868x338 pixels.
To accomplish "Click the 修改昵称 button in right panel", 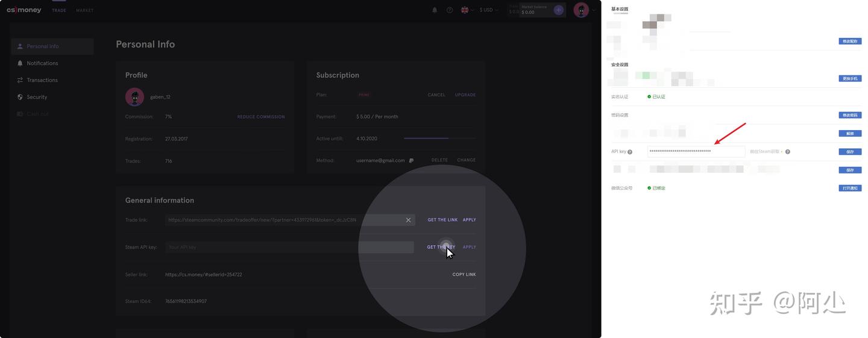I will [850, 42].
